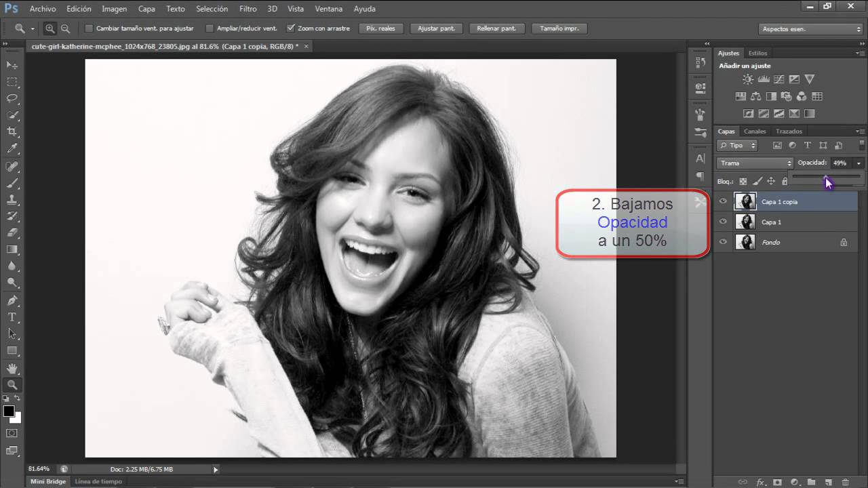This screenshot has height=488, width=868.
Task: Select the Crop tool
Action: click(12, 131)
